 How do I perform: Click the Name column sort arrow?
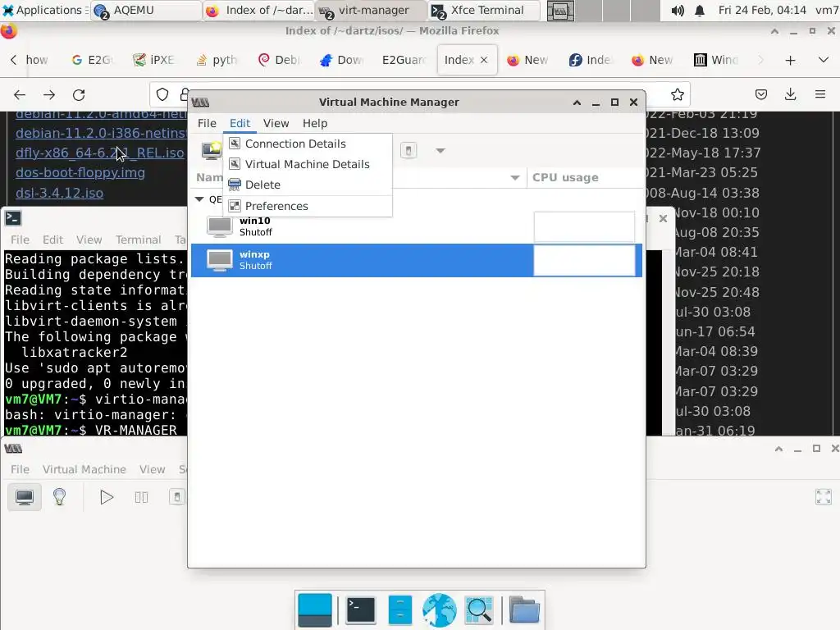tap(515, 178)
